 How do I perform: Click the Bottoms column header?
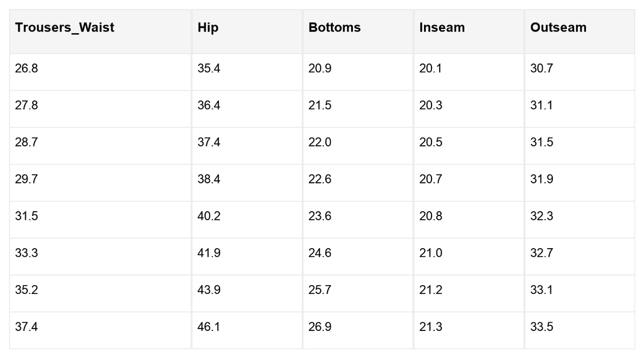click(358, 31)
